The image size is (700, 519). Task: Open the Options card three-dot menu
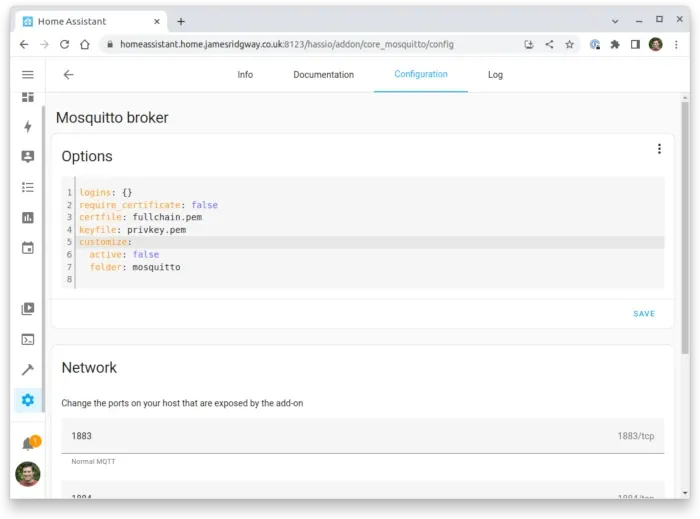click(659, 149)
